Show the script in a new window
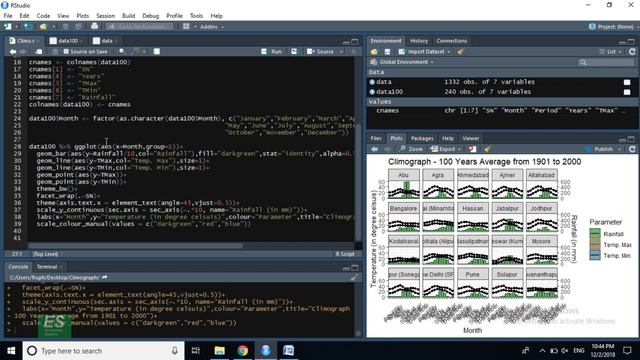The image size is (640, 360). [39, 52]
